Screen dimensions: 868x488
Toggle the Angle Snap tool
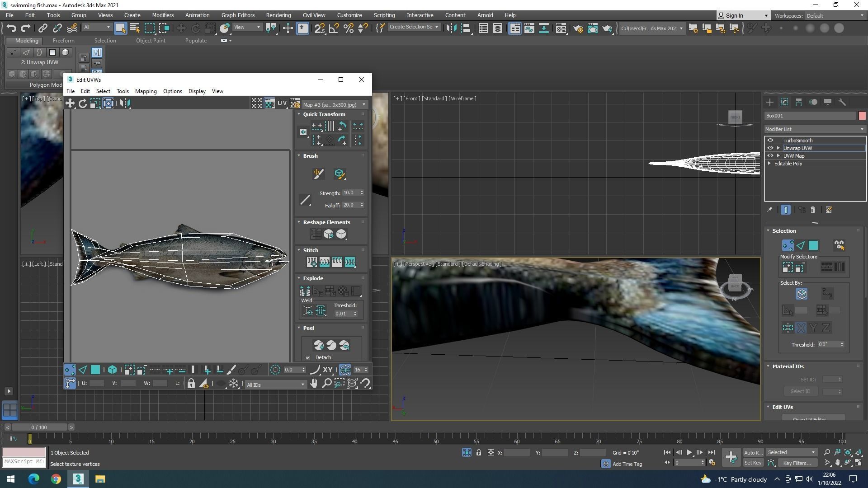[x=334, y=28]
